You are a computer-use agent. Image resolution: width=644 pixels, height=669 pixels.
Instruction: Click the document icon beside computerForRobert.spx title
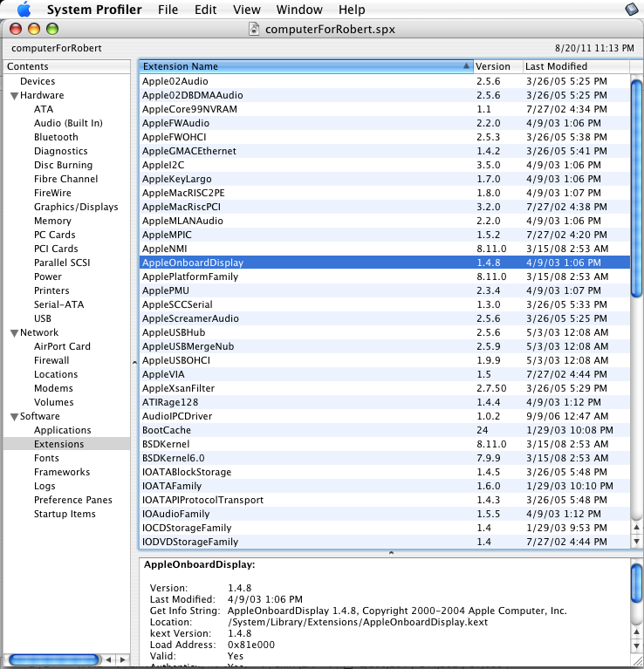pos(254,29)
